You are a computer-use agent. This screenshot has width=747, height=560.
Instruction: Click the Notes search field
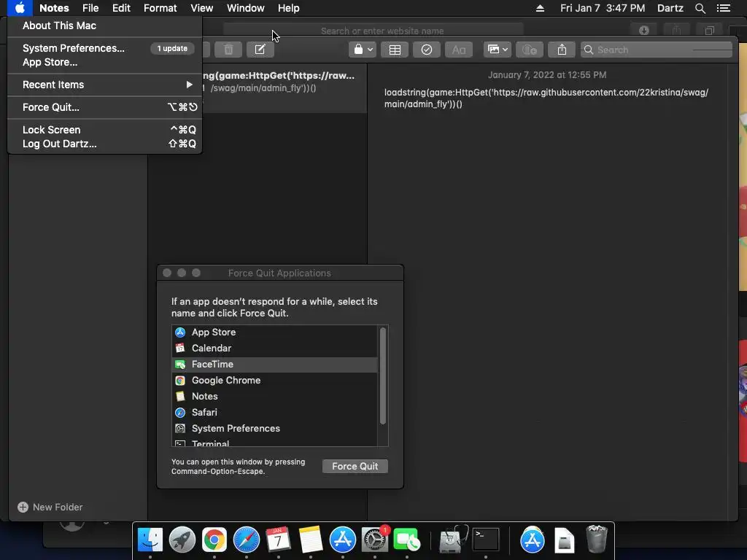point(656,50)
